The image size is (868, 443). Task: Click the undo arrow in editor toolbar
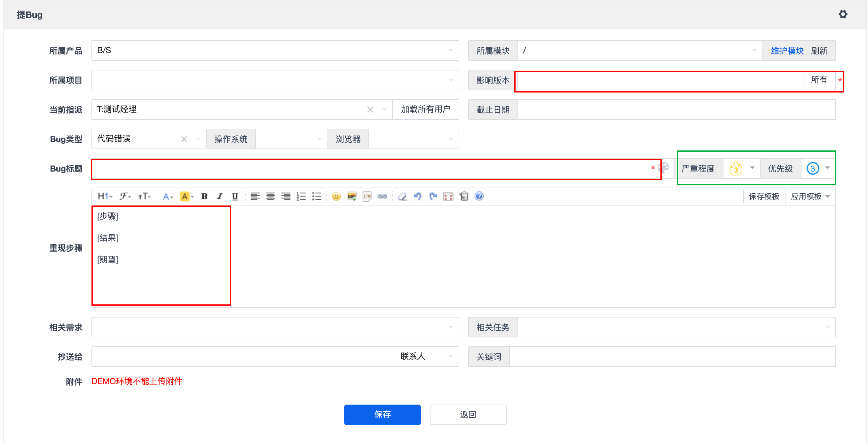[417, 196]
